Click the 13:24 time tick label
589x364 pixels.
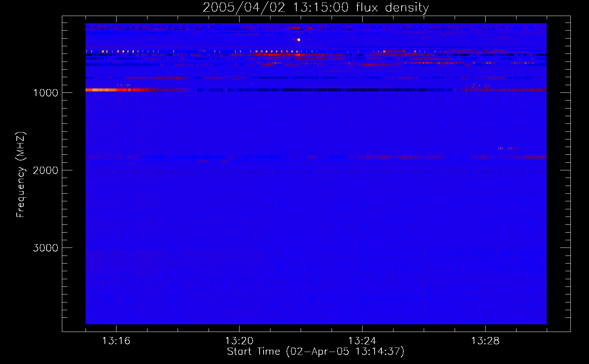pyautogui.click(x=362, y=341)
